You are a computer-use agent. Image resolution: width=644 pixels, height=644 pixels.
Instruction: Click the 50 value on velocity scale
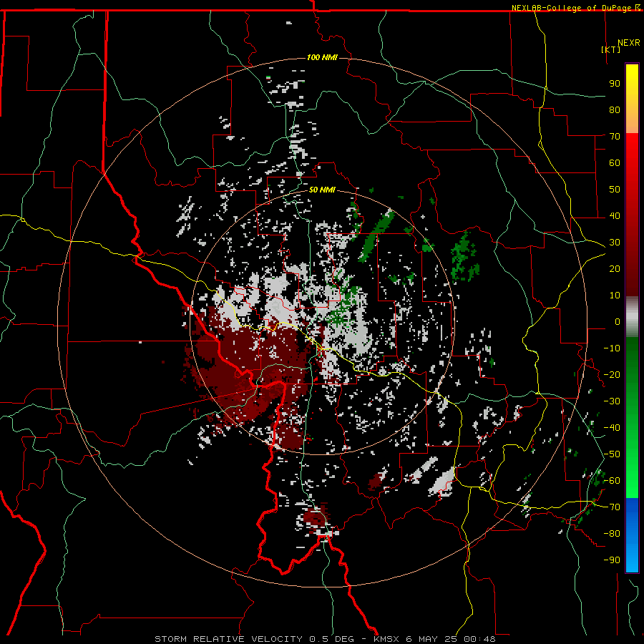615,190
